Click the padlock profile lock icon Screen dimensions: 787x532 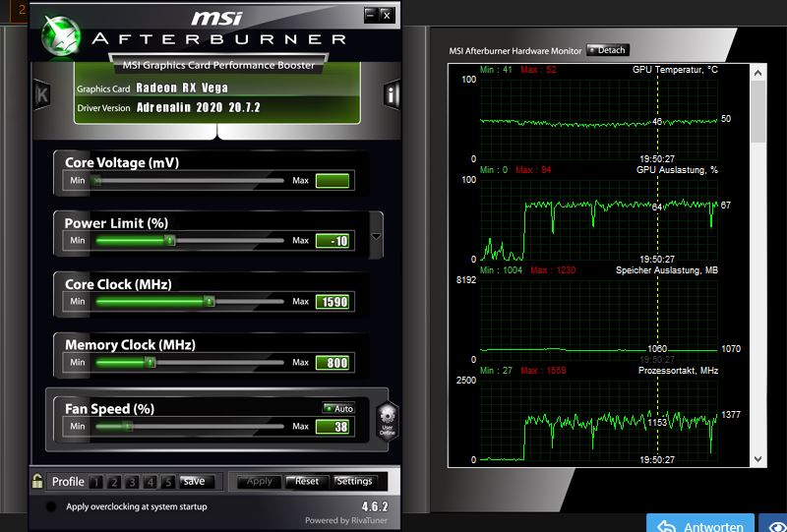tap(37, 481)
